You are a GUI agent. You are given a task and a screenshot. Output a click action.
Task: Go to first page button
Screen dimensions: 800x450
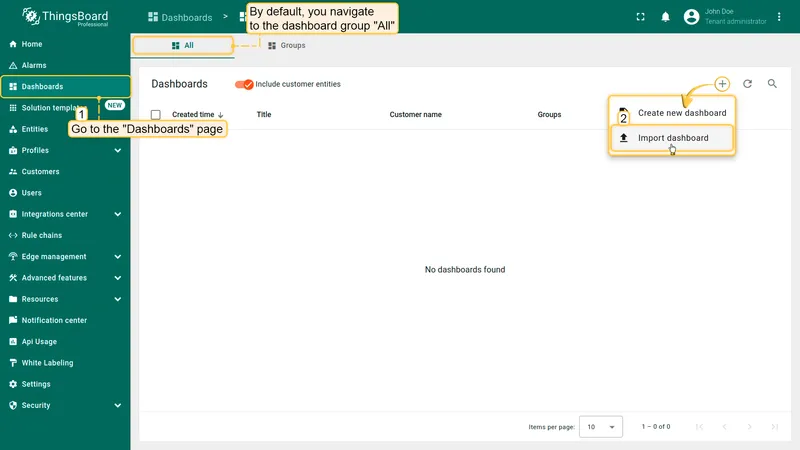[699, 427]
